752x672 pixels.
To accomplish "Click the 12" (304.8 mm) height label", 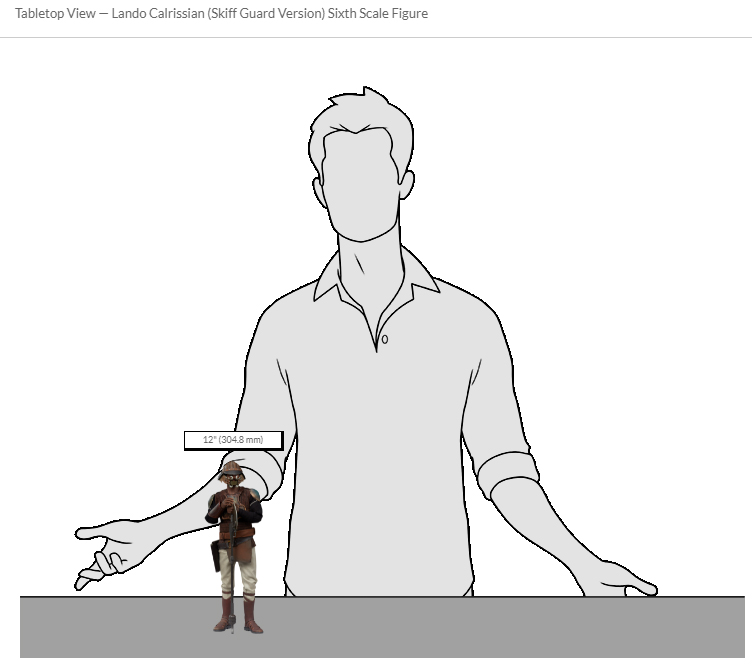I will click(234, 440).
